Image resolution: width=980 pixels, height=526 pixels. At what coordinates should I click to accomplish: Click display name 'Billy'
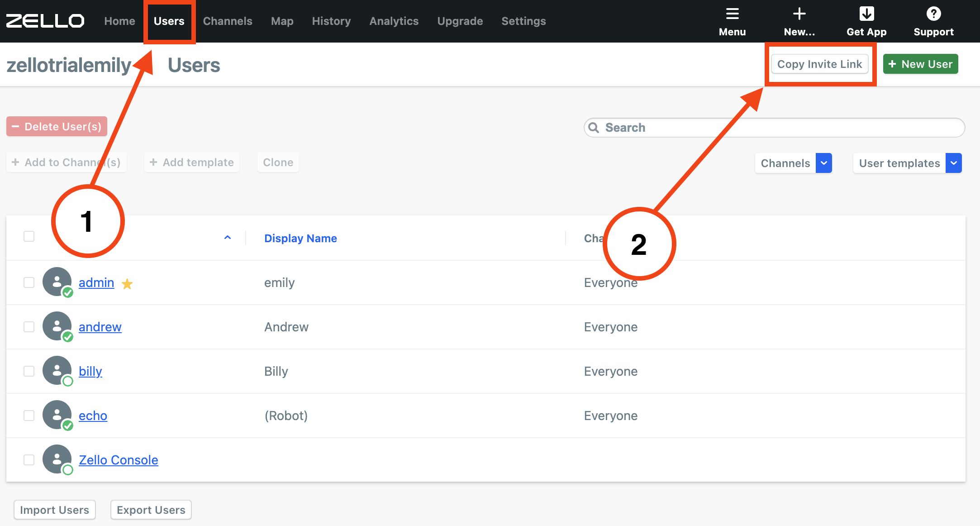[276, 371]
